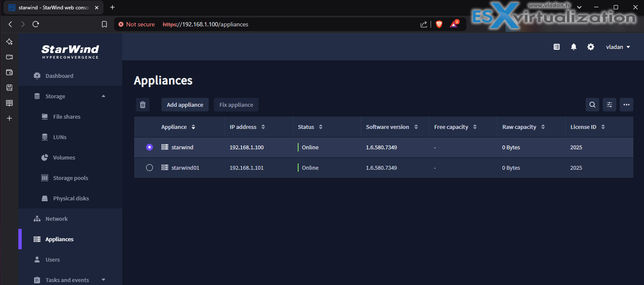This screenshot has height=285, width=644.
Task: Click the Not secure warning indicator
Action: point(137,24)
